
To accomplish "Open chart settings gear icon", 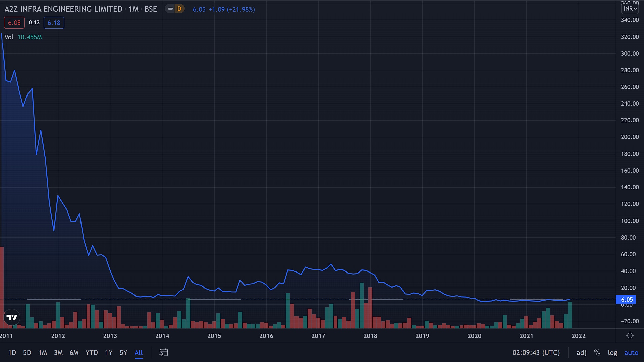I will (630, 336).
